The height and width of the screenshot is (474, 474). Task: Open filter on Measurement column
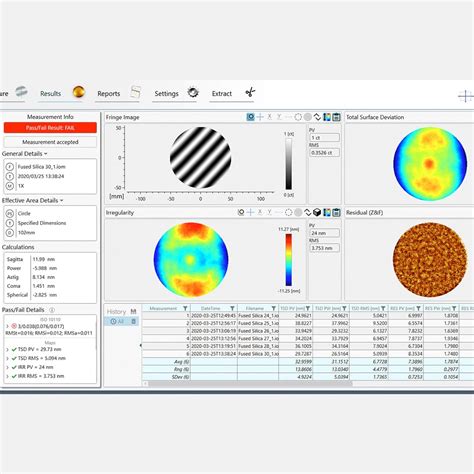point(185,308)
